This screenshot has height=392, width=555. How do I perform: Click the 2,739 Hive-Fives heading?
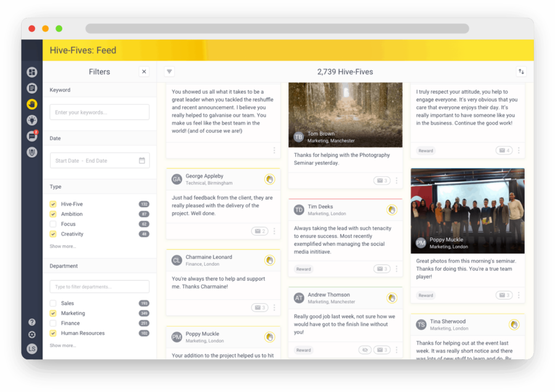[x=345, y=72]
